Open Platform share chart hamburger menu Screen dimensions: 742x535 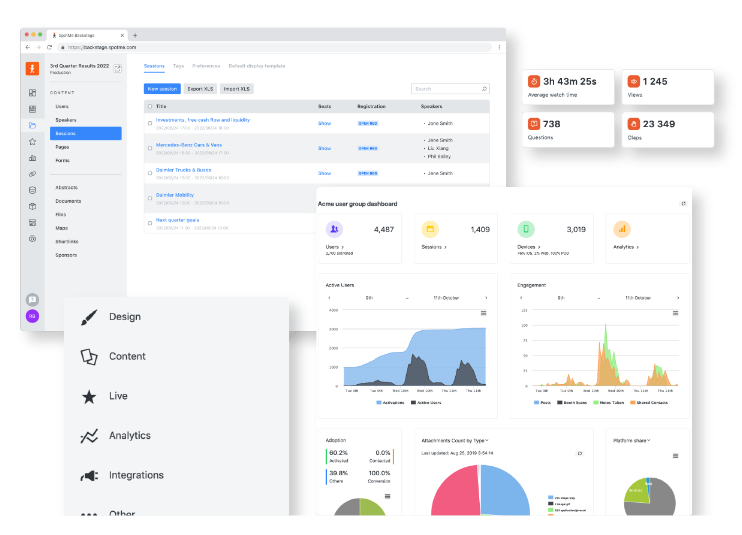coord(675,456)
